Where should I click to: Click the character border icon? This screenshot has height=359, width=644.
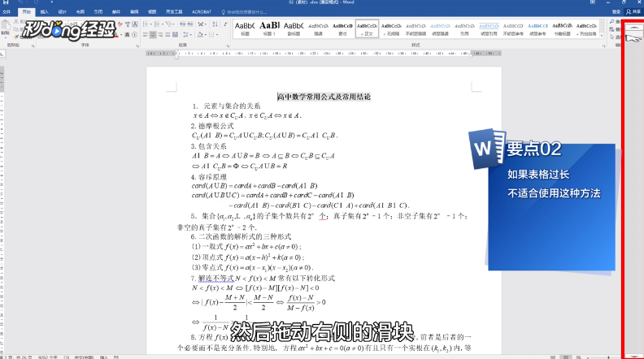click(x=135, y=24)
